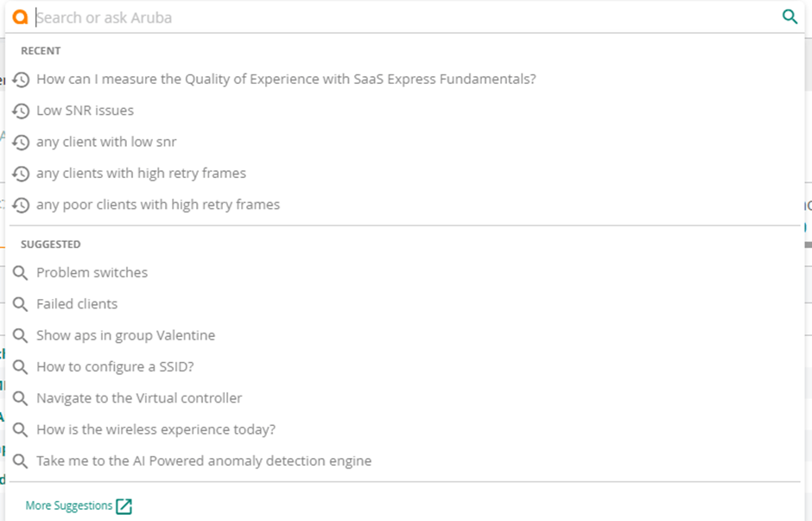Click history icon beside Low SNR issues
This screenshot has width=812, height=521.
[21, 111]
